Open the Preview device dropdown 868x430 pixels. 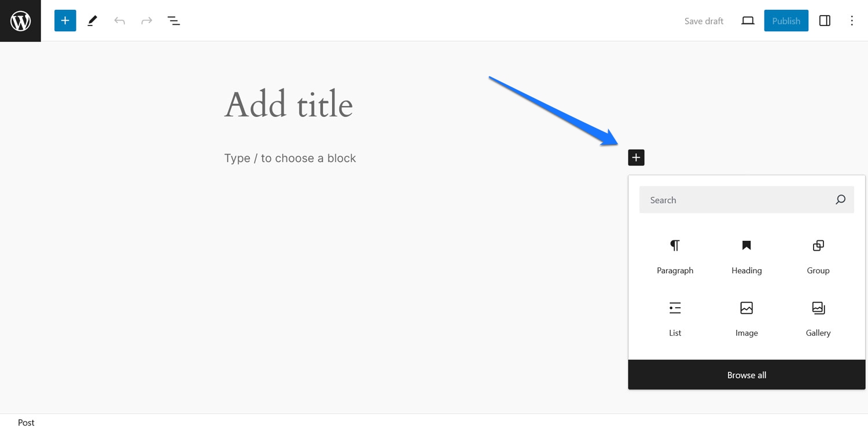747,20
